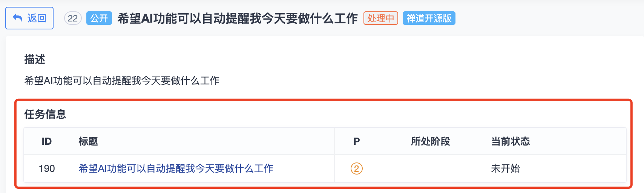The image size is (644, 193).
Task: Click the 禅道开源版 product tag
Action: click(x=429, y=18)
